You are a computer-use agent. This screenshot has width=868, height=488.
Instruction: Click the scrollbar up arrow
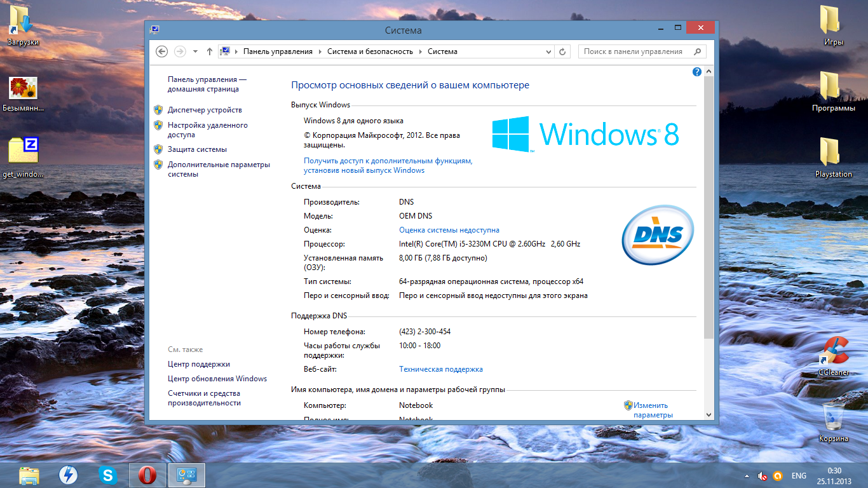tap(709, 71)
